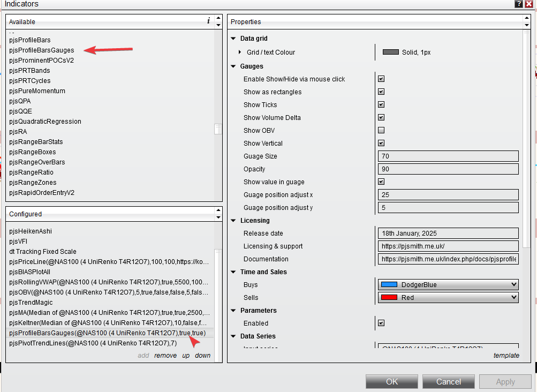Collapse the Data Series section triangle

click(233, 336)
